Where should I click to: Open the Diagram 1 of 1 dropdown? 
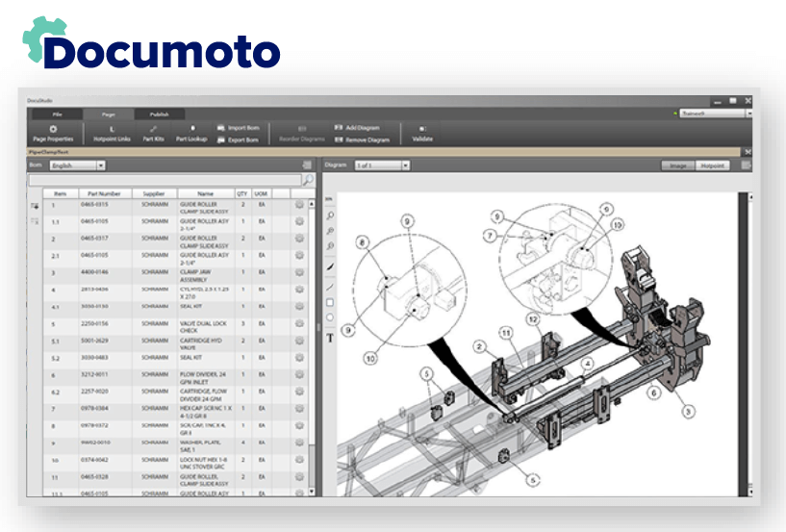(x=383, y=165)
